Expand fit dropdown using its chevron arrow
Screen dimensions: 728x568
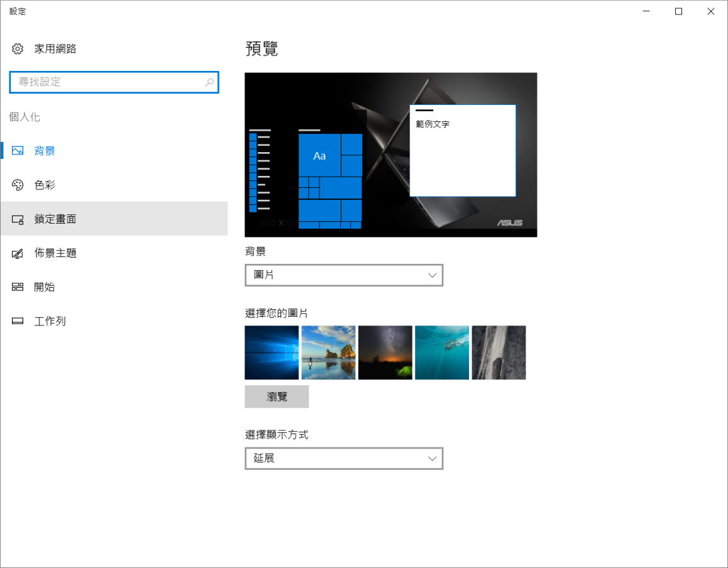click(432, 459)
